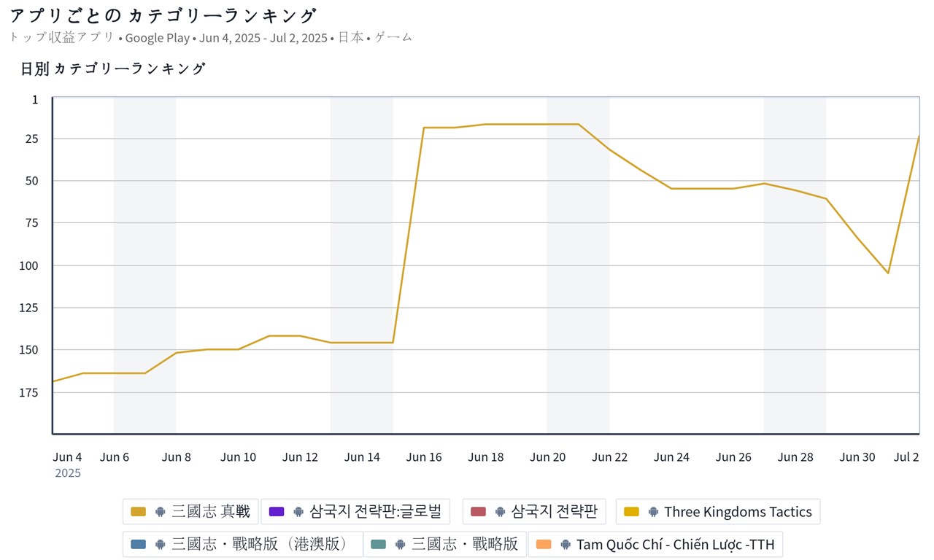Screen dimensions: 934x560
Task: Click Android icon beside teal 三國志・戰略版 entry
Action: (x=401, y=544)
